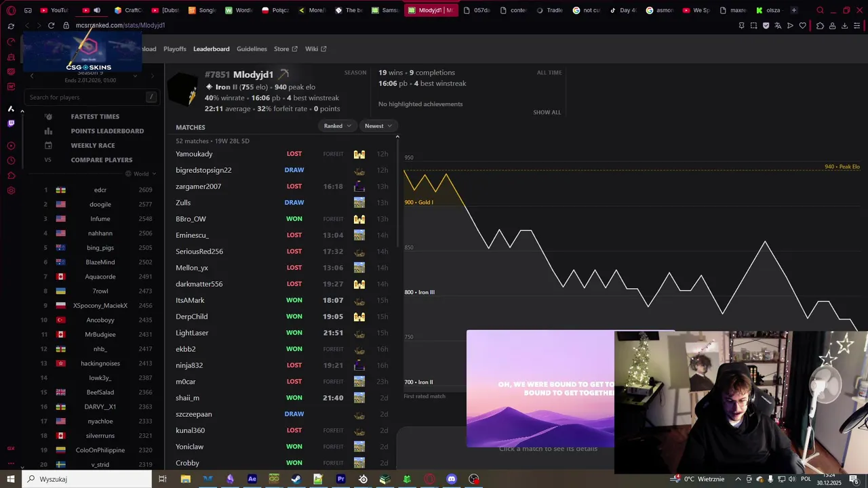Click the seed type icon in ninja832 row
The image size is (868, 488).
point(359,365)
